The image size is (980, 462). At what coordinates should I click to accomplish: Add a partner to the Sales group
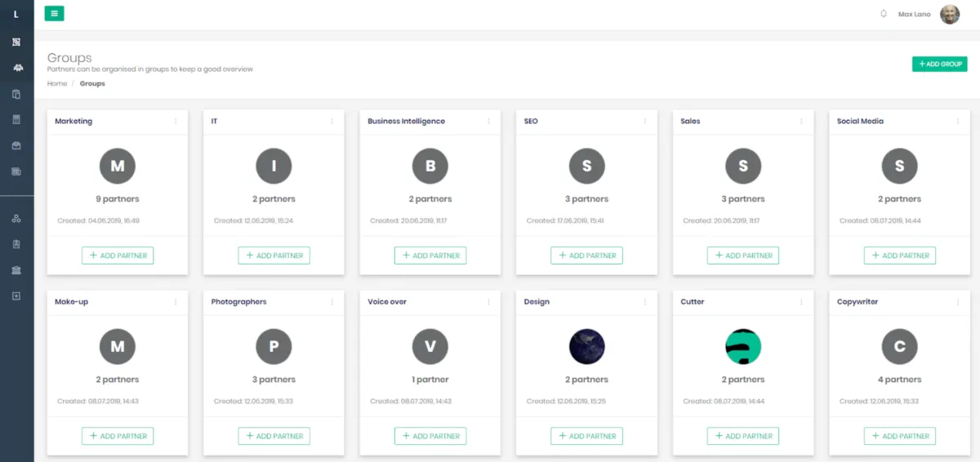(x=743, y=255)
